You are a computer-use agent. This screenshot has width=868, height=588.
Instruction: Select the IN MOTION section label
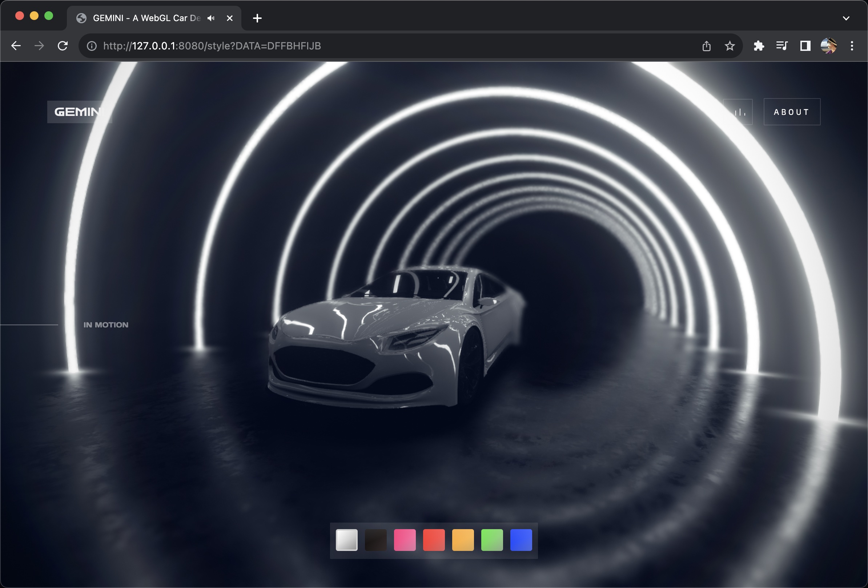(106, 325)
